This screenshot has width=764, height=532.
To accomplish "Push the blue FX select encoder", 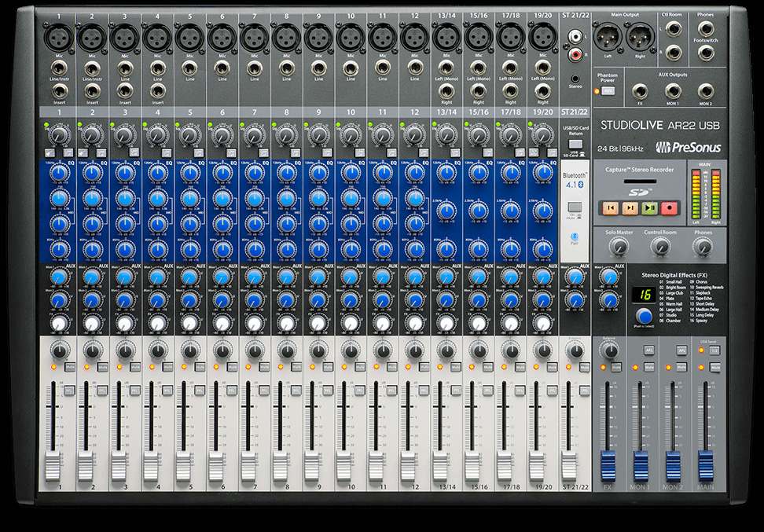I will [645, 316].
